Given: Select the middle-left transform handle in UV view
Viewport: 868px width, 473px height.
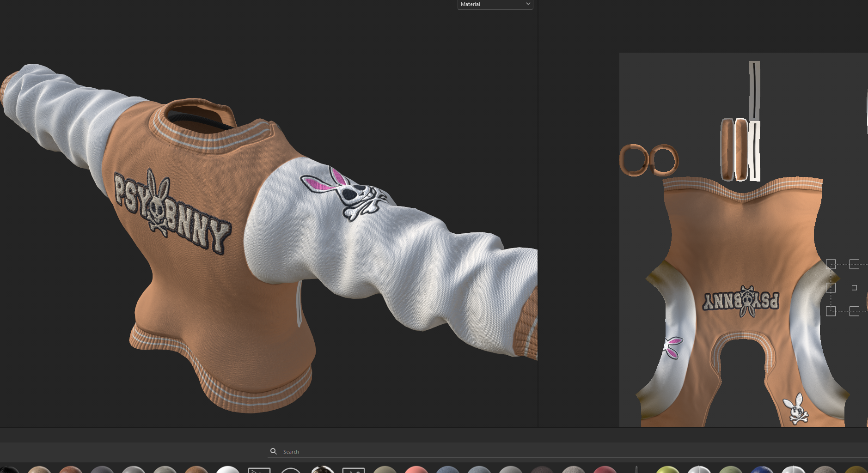Looking at the screenshot, I should coord(831,288).
